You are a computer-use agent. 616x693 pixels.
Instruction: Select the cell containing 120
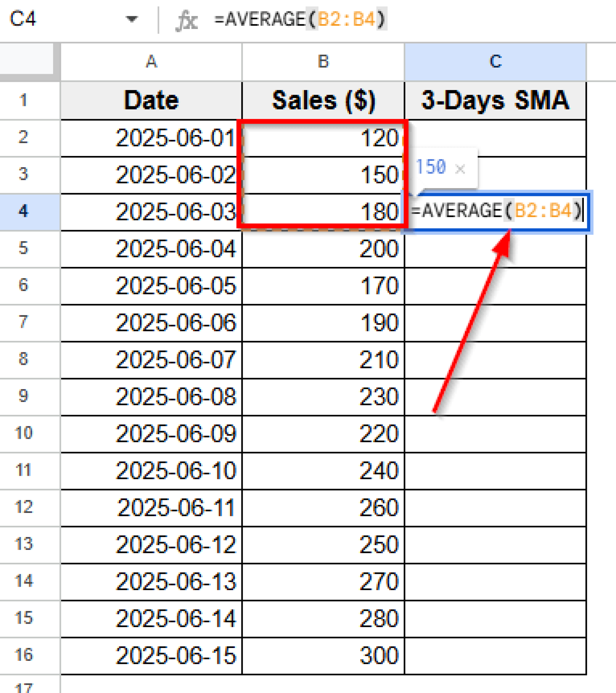point(322,137)
